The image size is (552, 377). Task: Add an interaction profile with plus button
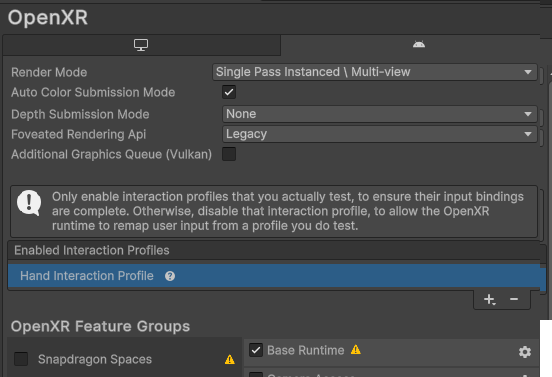489,300
